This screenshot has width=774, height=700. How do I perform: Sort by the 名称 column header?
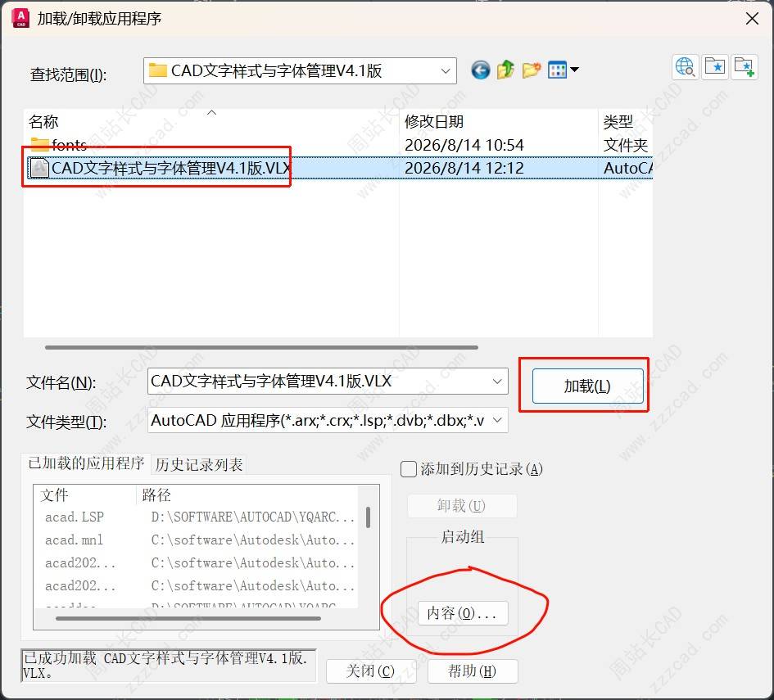(x=210, y=121)
